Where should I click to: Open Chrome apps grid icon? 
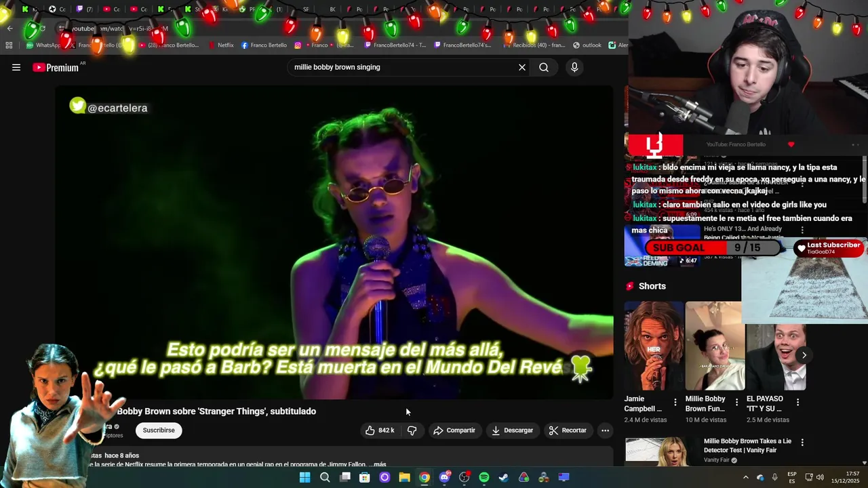pos(9,45)
